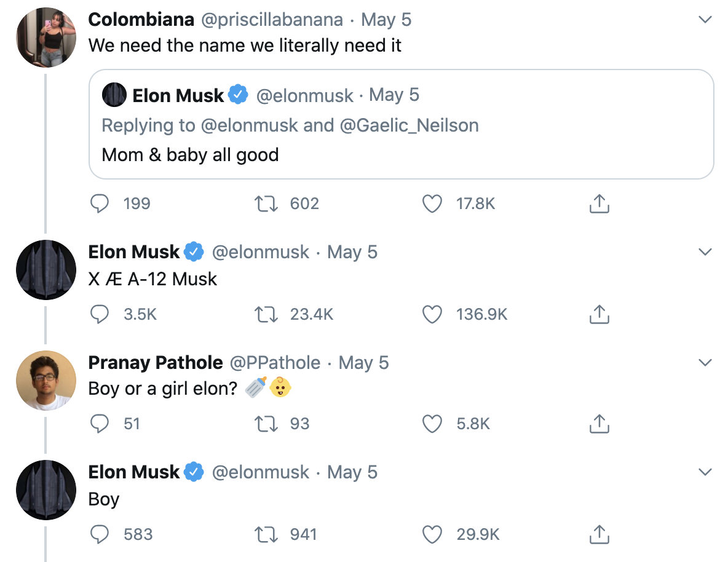Expand the menu chevron on X Æ A-12 tweet
Image resolution: width=728 pixels, height=562 pixels.
click(705, 252)
